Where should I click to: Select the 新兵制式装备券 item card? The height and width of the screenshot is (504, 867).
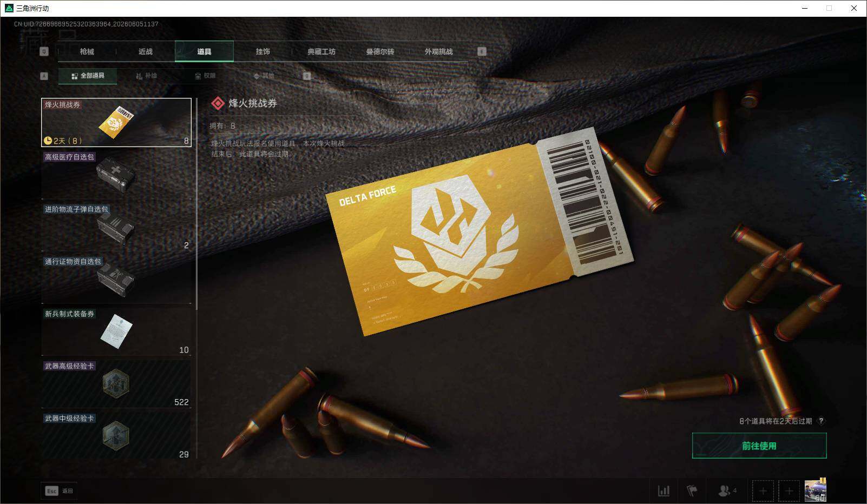(116, 331)
